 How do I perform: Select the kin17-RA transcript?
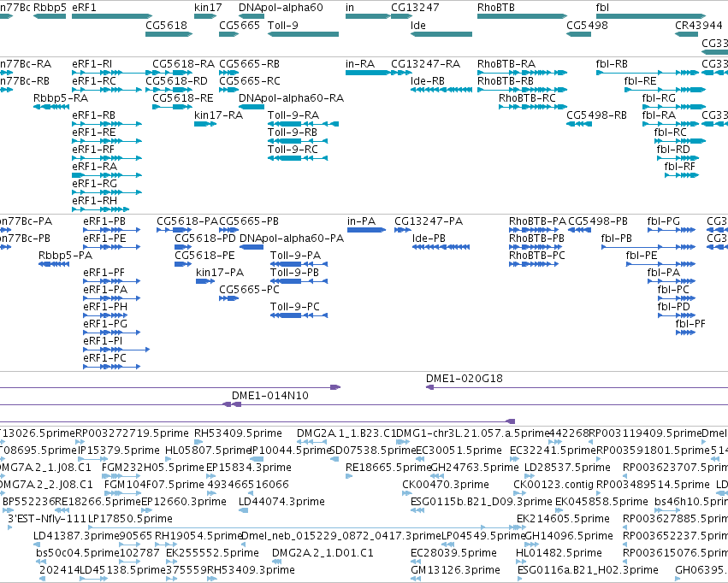point(218,115)
